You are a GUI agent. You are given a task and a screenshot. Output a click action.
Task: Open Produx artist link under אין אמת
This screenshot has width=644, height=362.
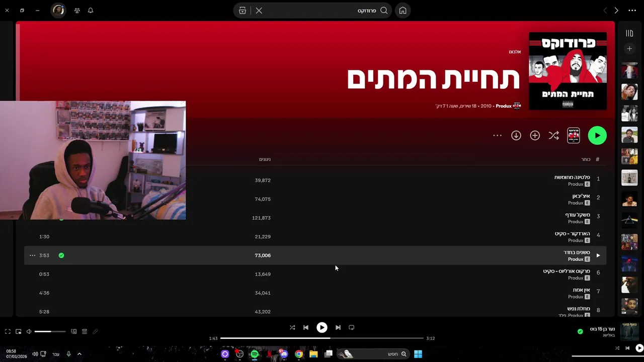576,297
